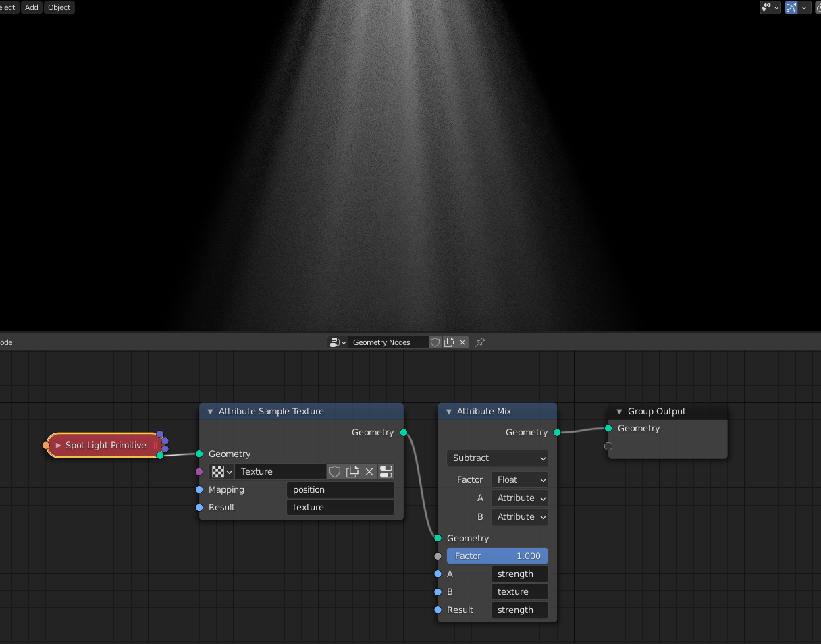The width and height of the screenshot is (821, 644).
Task: Change input A type Attribute dropdown
Action: click(520, 498)
